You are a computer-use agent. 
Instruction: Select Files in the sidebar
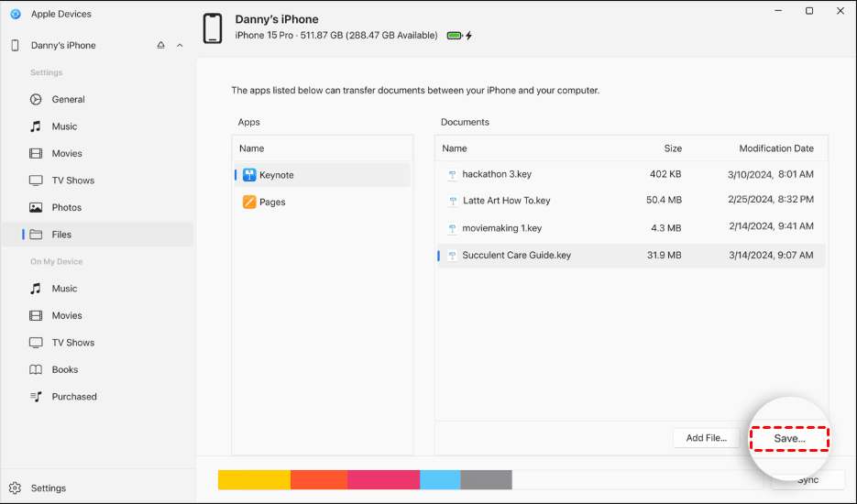coord(97,235)
